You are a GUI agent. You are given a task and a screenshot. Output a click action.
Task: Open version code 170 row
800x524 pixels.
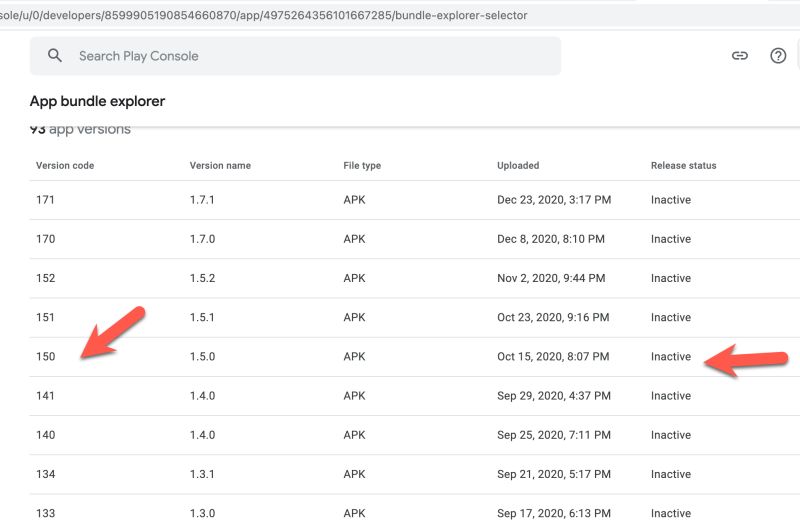[x=414, y=239]
